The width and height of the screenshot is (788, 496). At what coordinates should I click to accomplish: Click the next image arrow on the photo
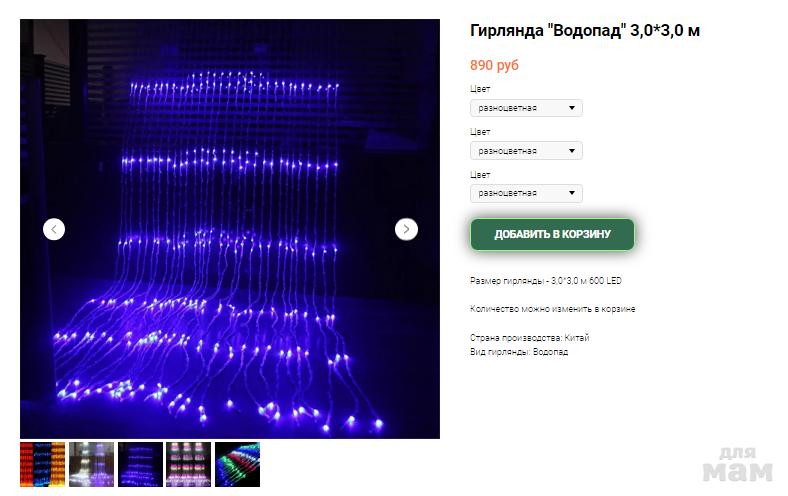406,230
